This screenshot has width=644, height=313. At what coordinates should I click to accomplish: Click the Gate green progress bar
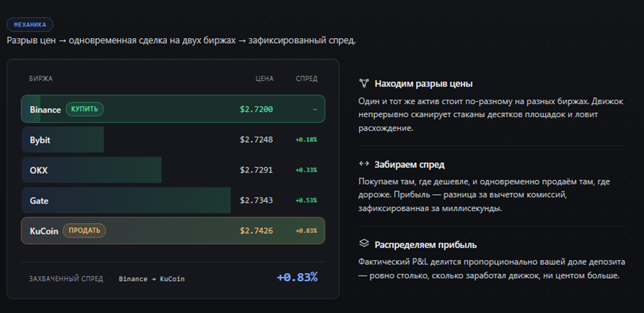tap(126, 200)
